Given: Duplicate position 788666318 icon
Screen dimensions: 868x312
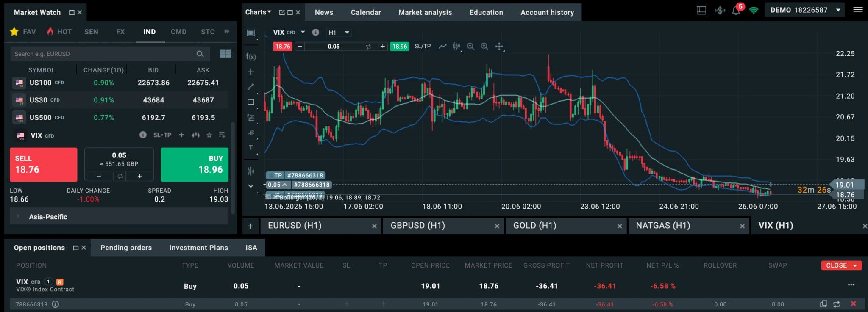Looking at the screenshot, I should (x=823, y=304).
